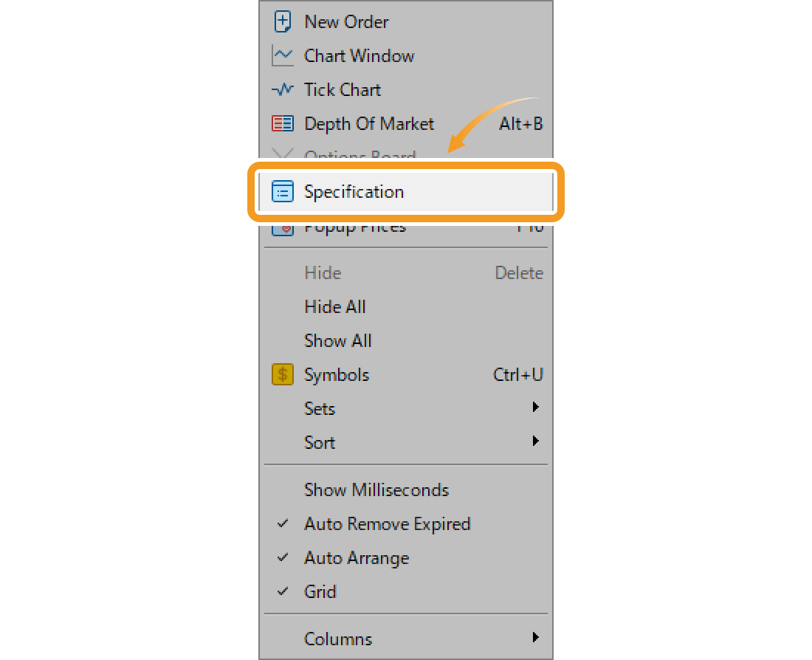Select the Chart Window icon
812x660 pixels.
click(x=283, y=55)
